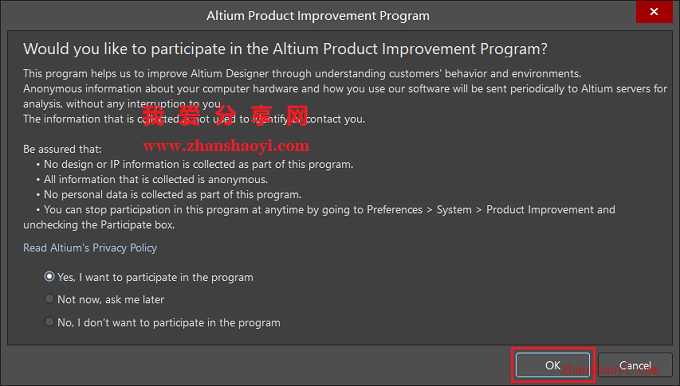Select the Yes, I want to participate radio button
The width and height of the screenshot is (680, 386).
(x=49, y=277)
